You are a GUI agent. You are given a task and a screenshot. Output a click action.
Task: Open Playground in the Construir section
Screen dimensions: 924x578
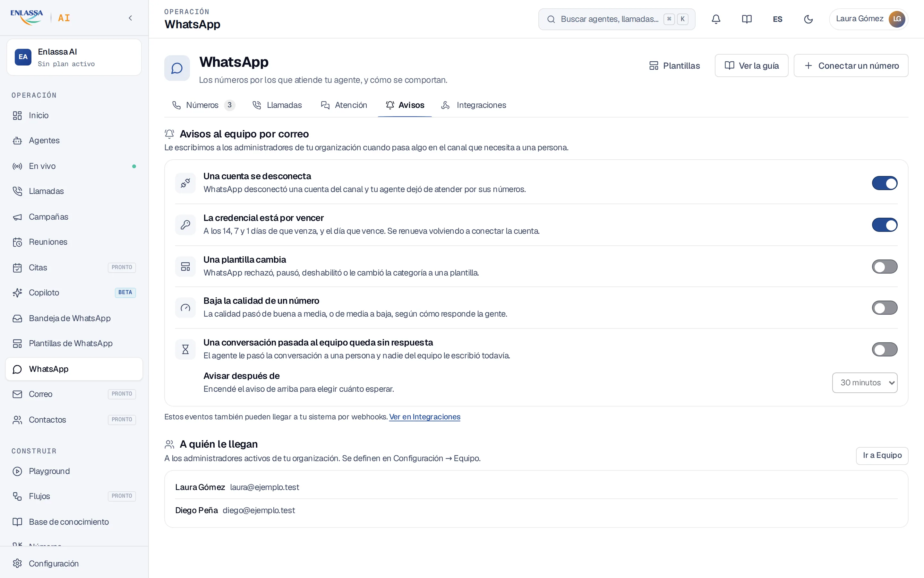[74, 471]
